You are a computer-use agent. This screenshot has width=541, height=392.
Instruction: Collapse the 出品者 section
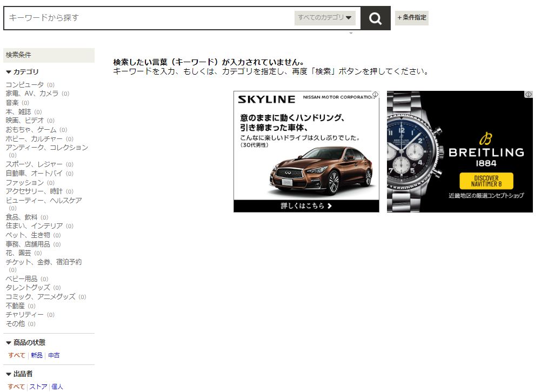pyautogui.click(x=19, y=374)
